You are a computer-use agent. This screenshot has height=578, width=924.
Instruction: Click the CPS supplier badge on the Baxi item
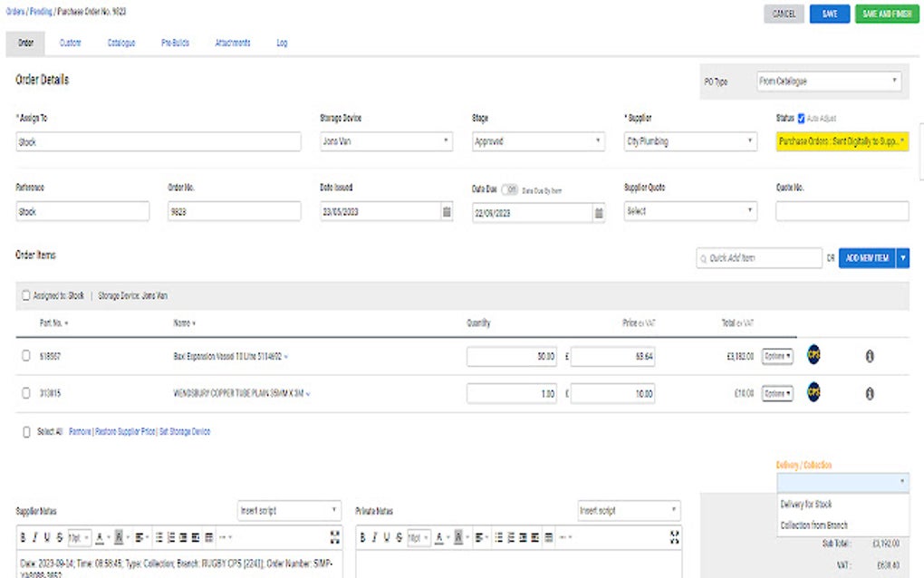[x=813, y=355]
